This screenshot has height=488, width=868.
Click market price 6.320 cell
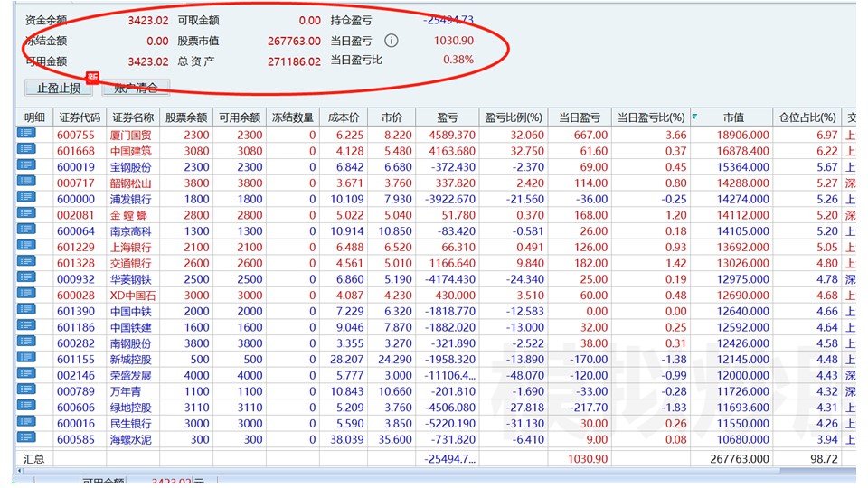tap(398, 312)
